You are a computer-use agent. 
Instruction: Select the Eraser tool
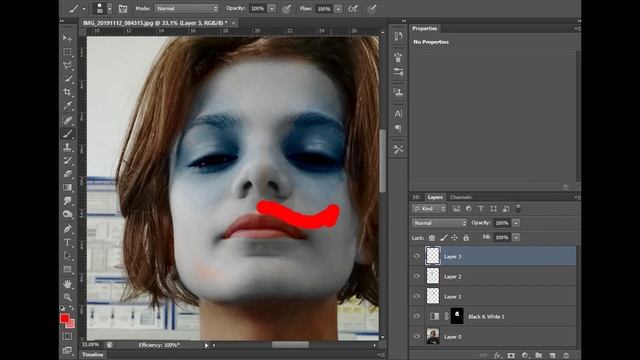tap(67, 174)
